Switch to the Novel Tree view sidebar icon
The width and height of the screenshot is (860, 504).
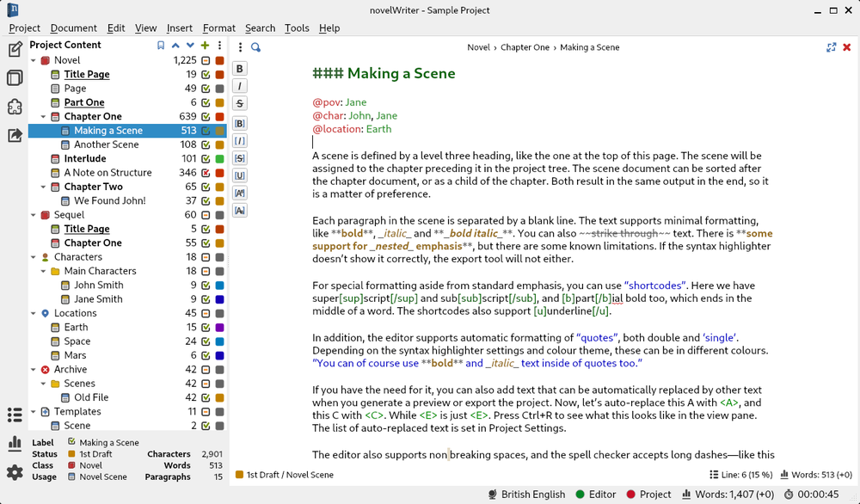pos(15,78)
